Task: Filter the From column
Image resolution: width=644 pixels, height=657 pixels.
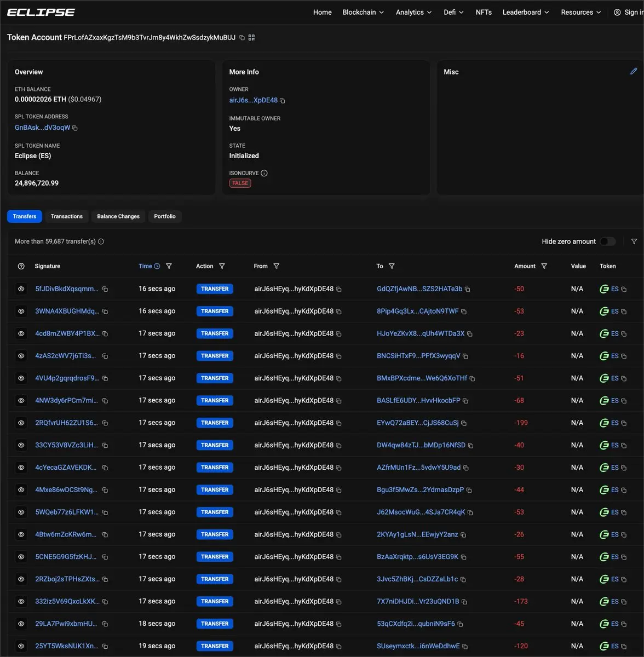Action: 277,266
